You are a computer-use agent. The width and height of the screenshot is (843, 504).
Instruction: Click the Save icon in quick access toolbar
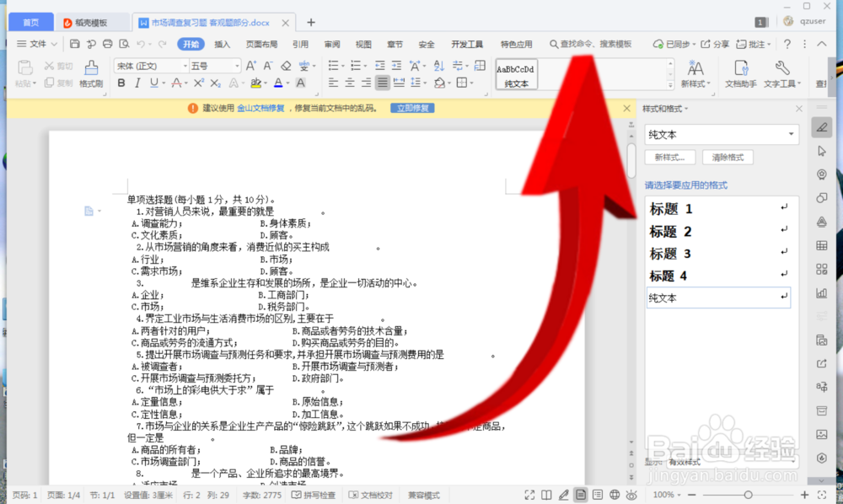[76, 43]
